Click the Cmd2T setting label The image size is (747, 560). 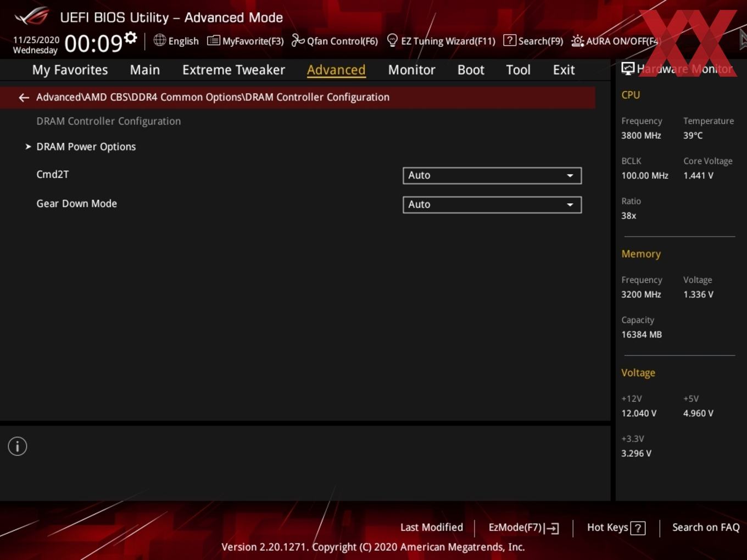click(x=53, y=175)
